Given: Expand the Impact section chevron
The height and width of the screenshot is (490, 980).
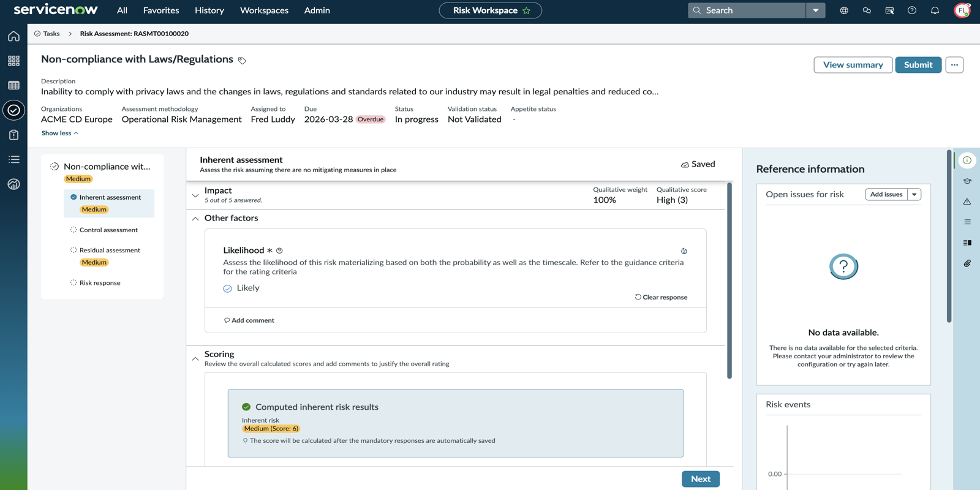Looking at the screenshot, I should point(195,195).
